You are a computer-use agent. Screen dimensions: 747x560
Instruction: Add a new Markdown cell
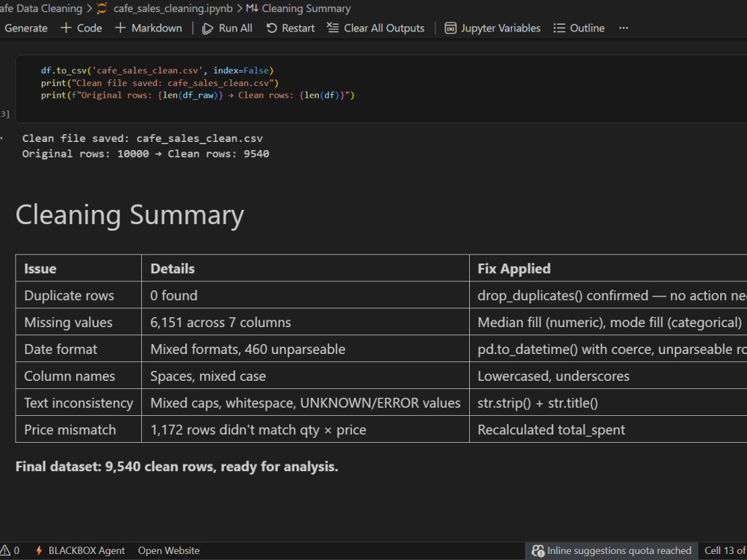tap(149, 28)
